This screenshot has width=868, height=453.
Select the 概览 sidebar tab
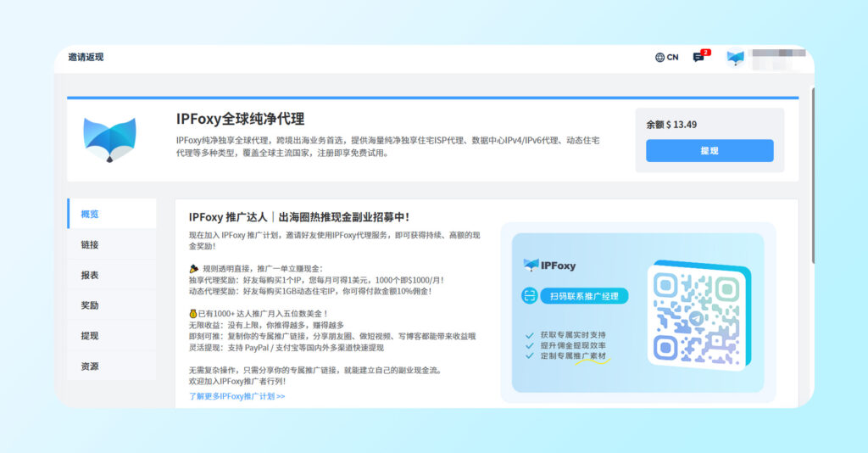click(x=90, y=214)
